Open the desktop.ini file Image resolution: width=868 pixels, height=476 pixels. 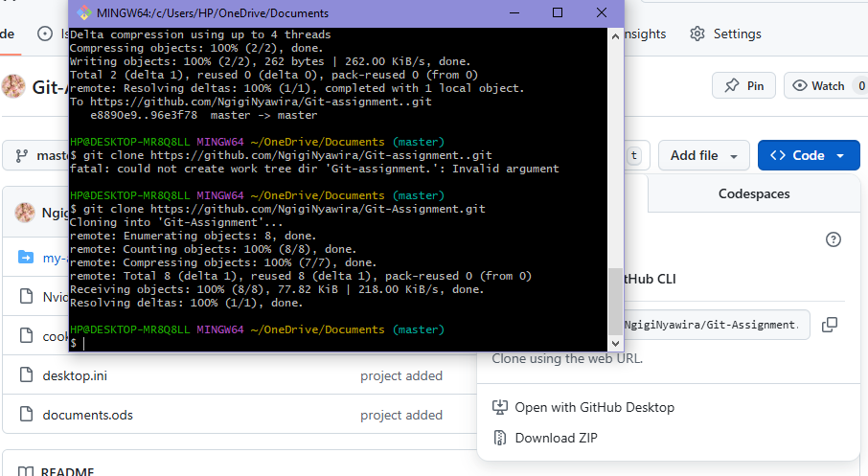tap(75, 375)
